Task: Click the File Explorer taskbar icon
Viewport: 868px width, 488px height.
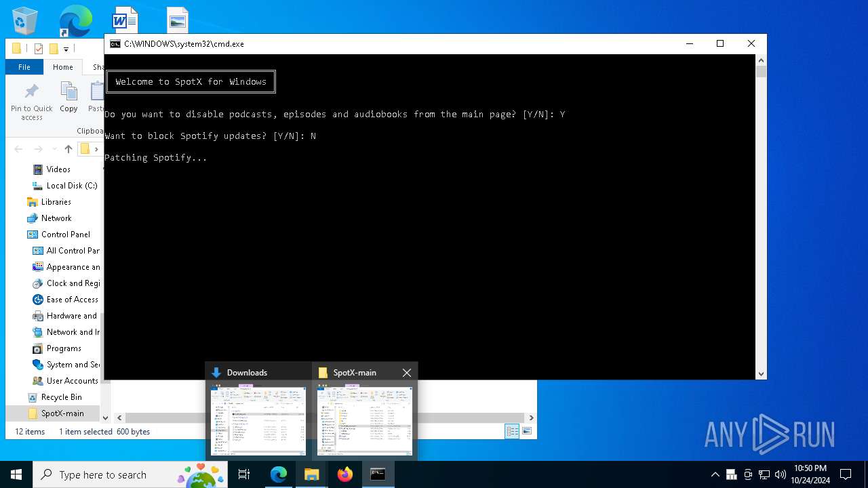Action: (312, 474)
